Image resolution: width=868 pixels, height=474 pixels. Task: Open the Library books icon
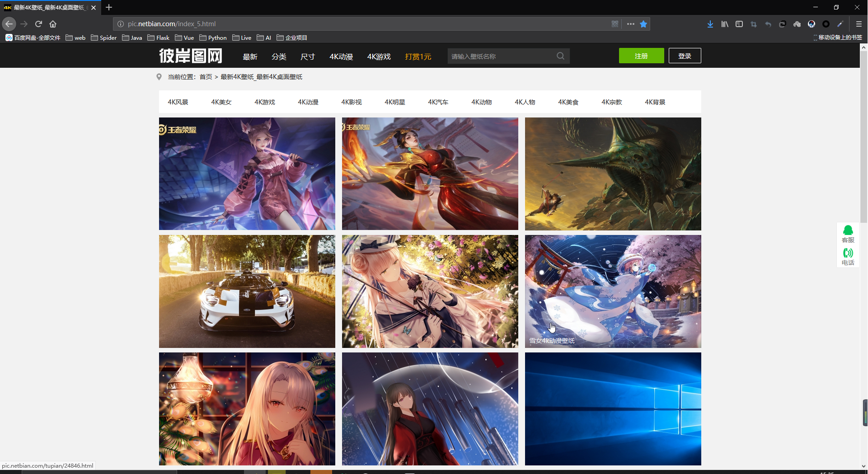(725, 24)
